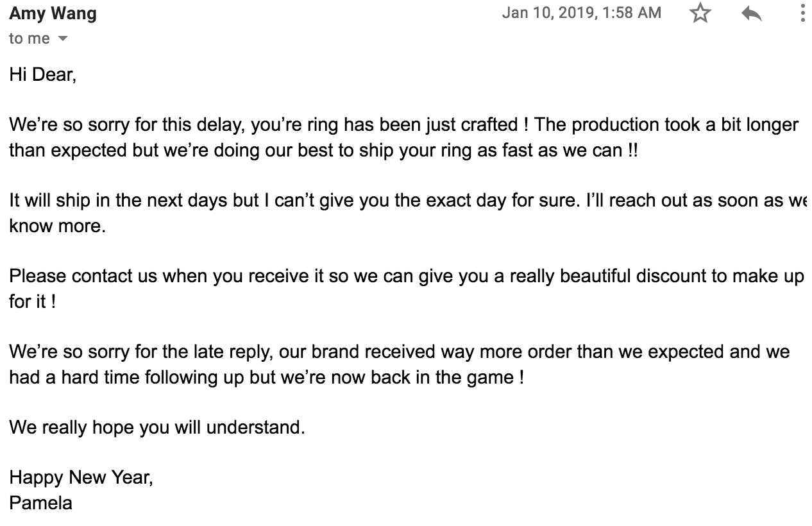The image size is (812, 526).
Task: Click the Jan 10, 2019 timestamp
Action: 581,13
